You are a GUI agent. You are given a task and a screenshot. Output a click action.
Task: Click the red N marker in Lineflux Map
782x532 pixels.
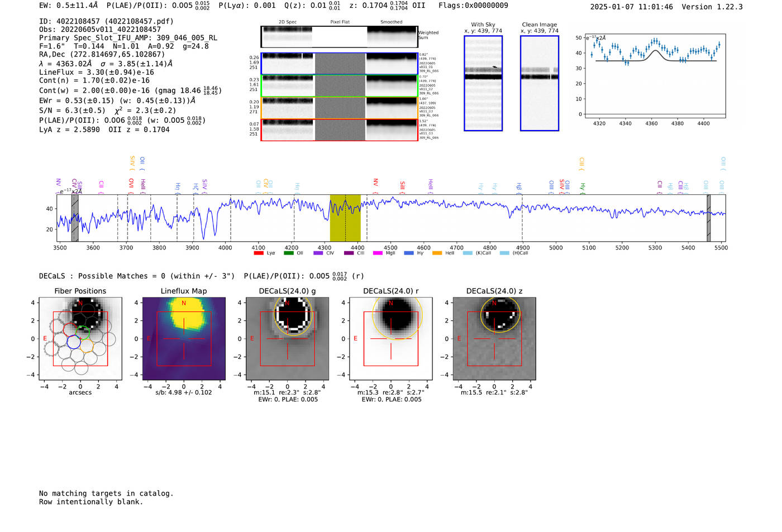[184, 303]
